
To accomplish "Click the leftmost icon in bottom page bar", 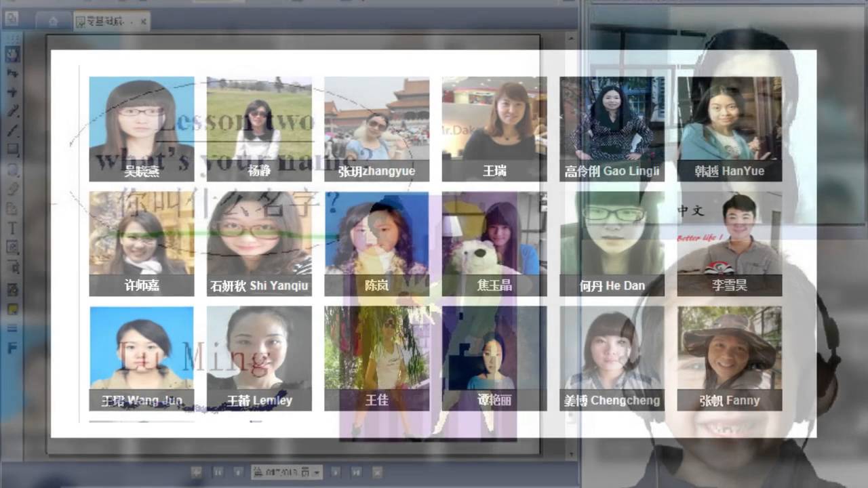I will [x=196, y=471].
